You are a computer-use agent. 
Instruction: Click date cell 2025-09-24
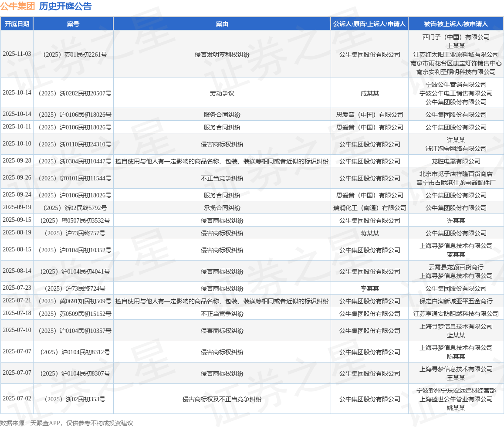tap(17, 194)
